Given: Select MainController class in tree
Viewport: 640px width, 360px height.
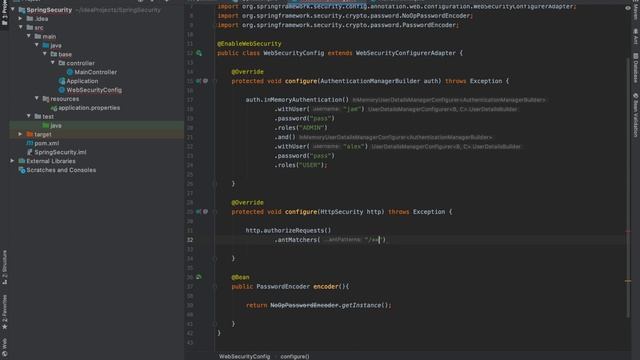Looking at the screenshot, I should 96,72.
